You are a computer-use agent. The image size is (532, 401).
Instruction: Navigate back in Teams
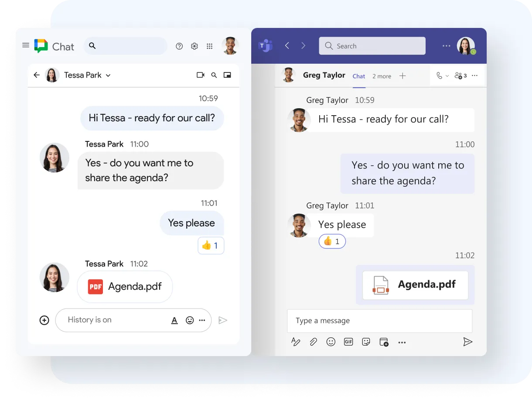[x=287, y=45]
